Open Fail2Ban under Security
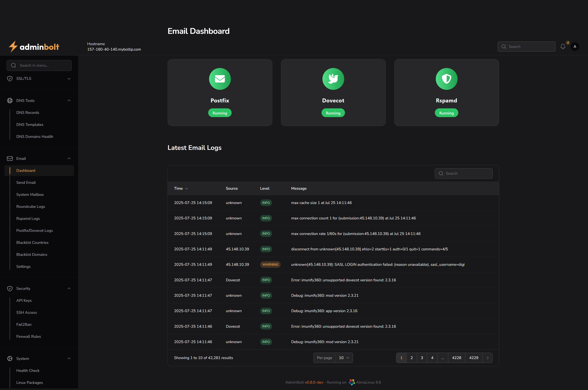 24,324
